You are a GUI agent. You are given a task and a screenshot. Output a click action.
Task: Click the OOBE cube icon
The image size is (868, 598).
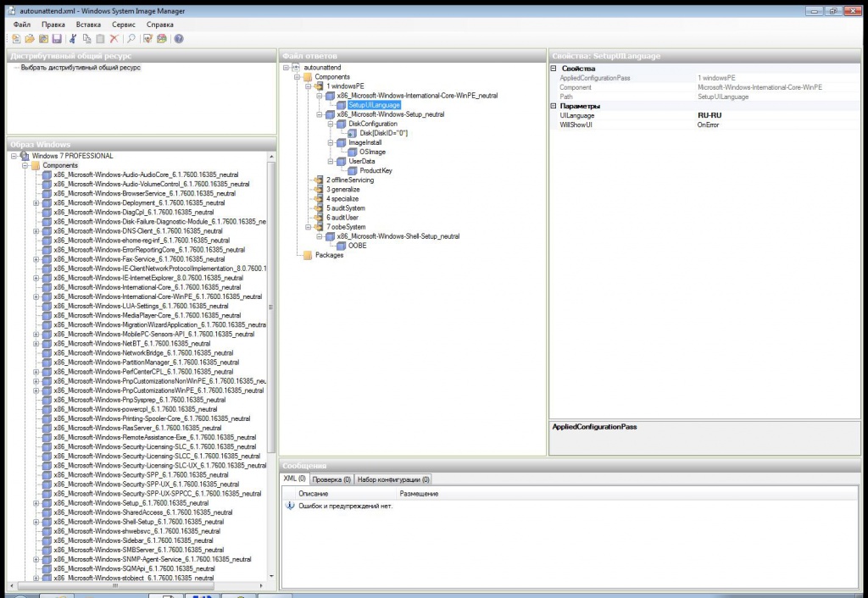(x=341, y=246)
